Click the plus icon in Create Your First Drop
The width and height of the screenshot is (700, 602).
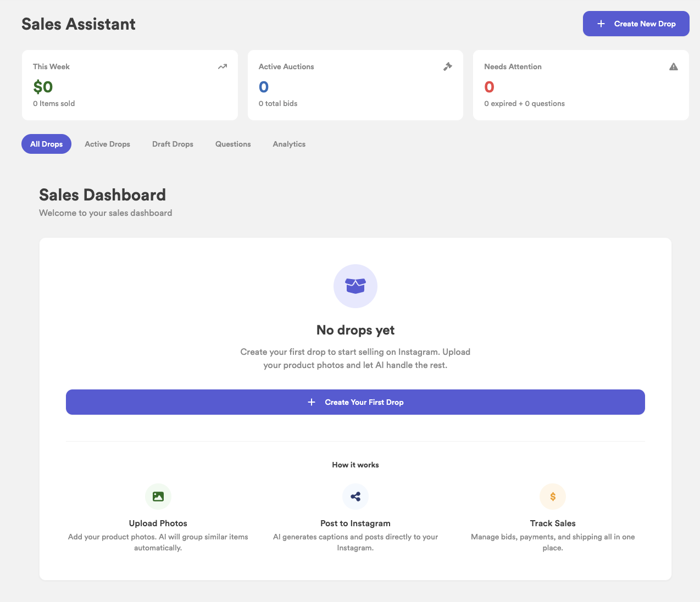tap(312, 402)
